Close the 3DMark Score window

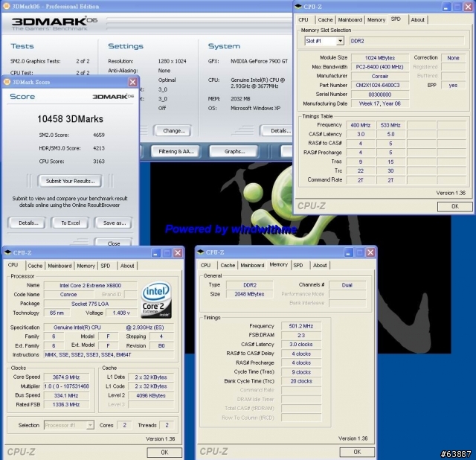[132, 82]
